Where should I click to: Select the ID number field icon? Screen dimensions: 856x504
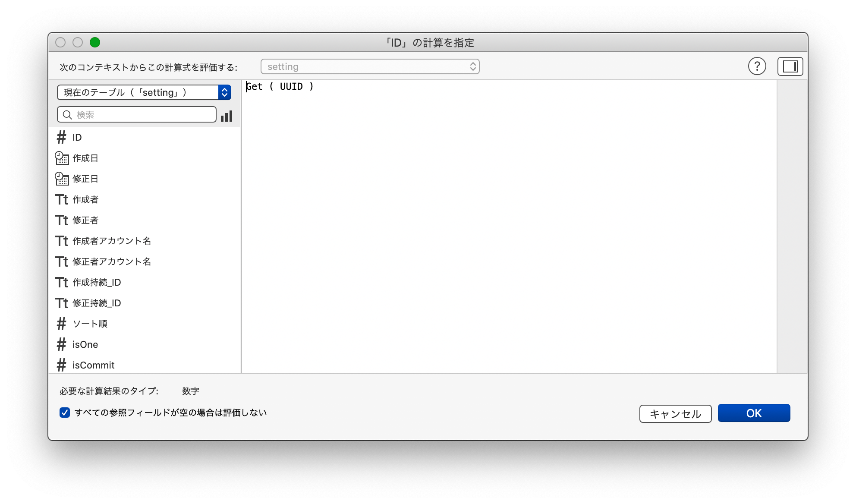(61, 138)
